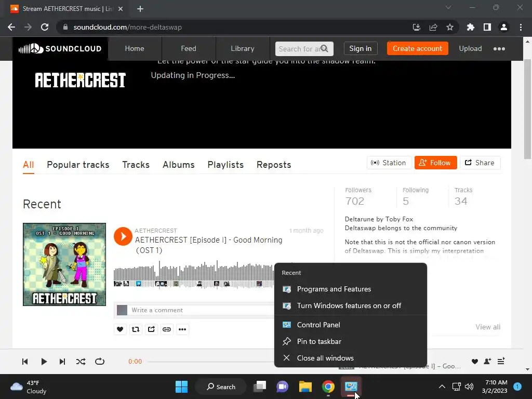Select Turn Windows features on or off
The width and height of the screenshot is (532, 399).
tap(351, 305)
